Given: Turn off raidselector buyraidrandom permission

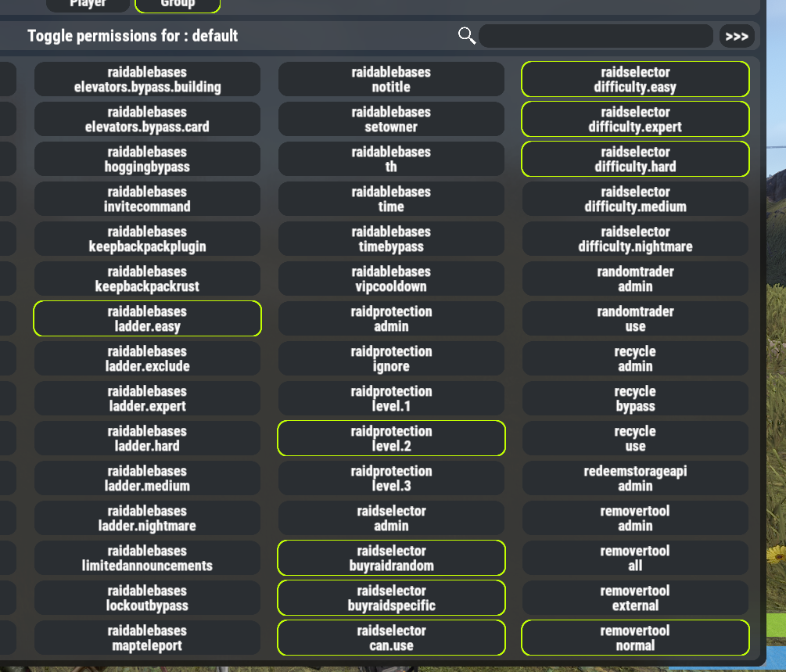Looking at the screenshot, I should (x=391, y=558).
